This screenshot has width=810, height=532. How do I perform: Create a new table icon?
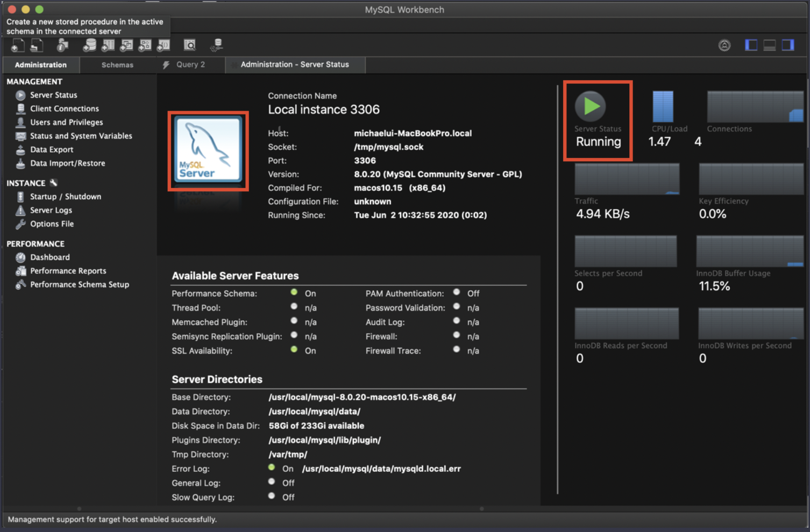(108, 46)
